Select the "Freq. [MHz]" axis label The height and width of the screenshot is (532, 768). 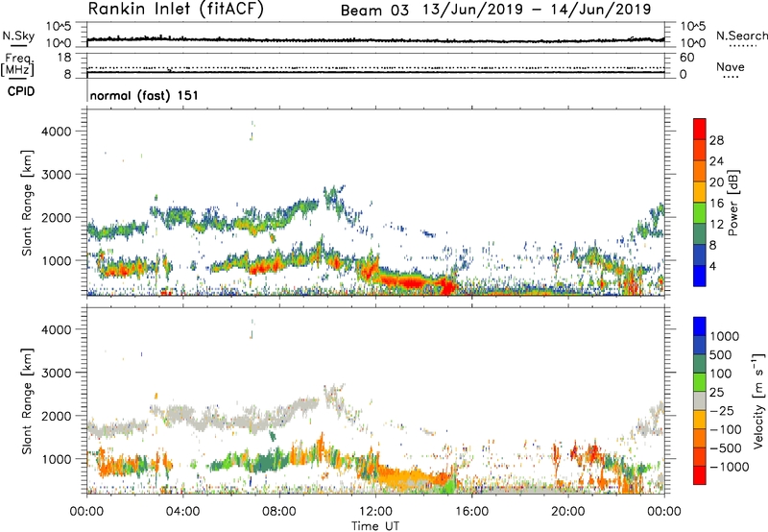pyautogui.click(x=18, y=64)
